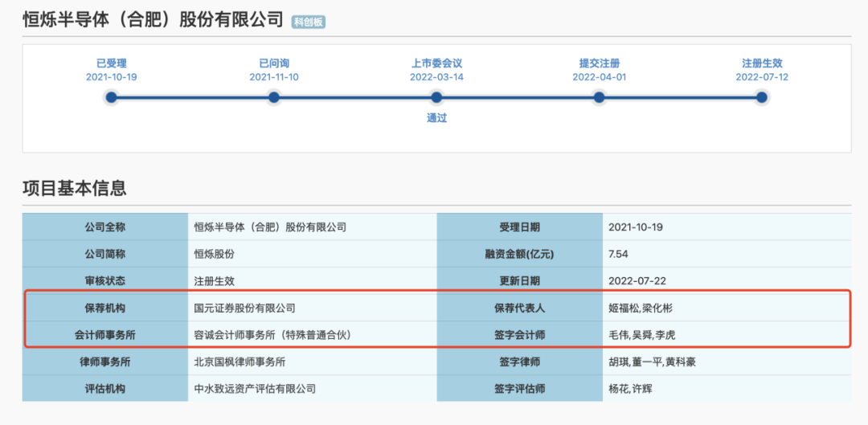
Task: Click the 已问询 timeline dot
Action: tap(274, 97)
